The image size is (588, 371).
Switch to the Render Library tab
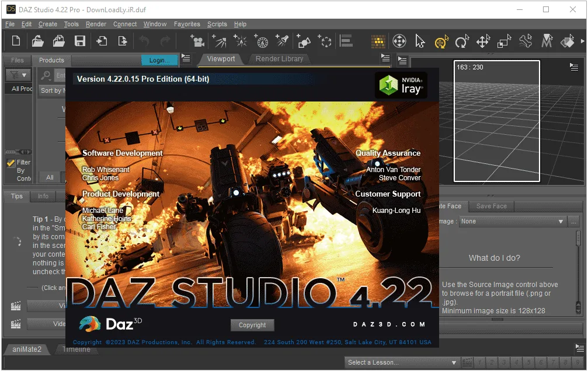tap(279, 59)
